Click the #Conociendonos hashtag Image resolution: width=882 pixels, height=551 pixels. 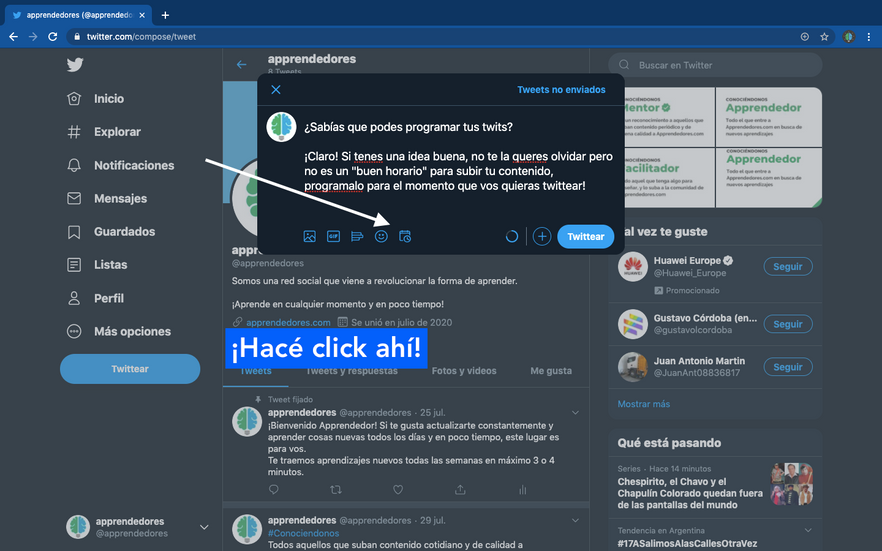click(303, 533)
